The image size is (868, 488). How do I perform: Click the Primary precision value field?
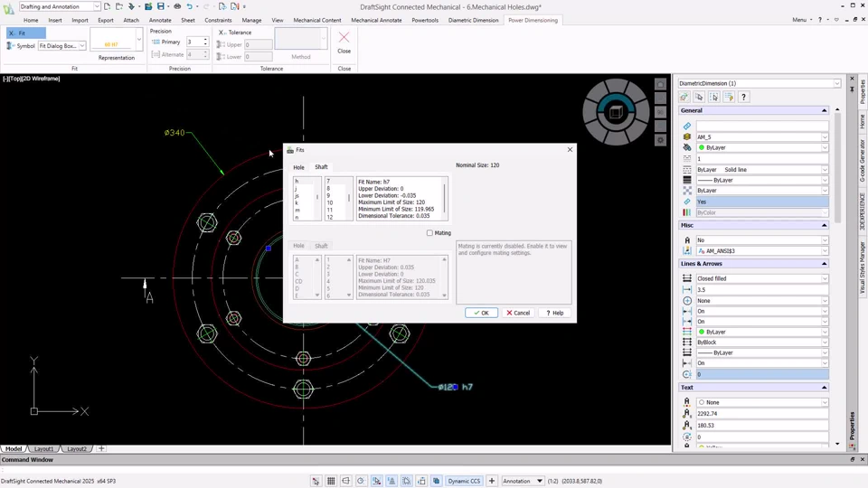(x=193, y=42)
